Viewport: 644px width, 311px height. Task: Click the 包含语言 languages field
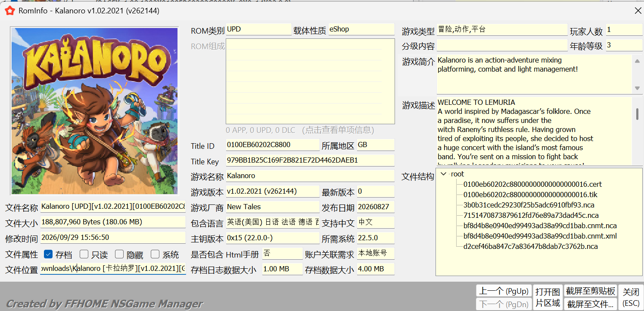[x=272, y=222]
